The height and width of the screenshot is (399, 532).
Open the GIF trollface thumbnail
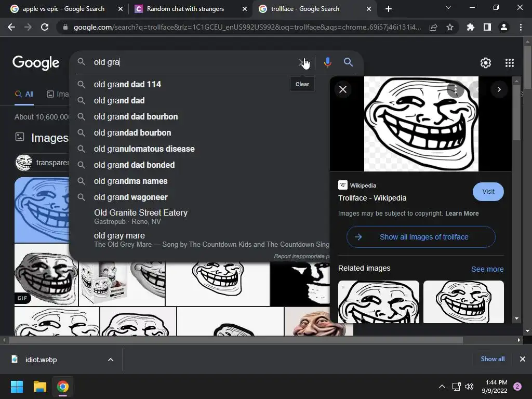click(x=46, y=275)
